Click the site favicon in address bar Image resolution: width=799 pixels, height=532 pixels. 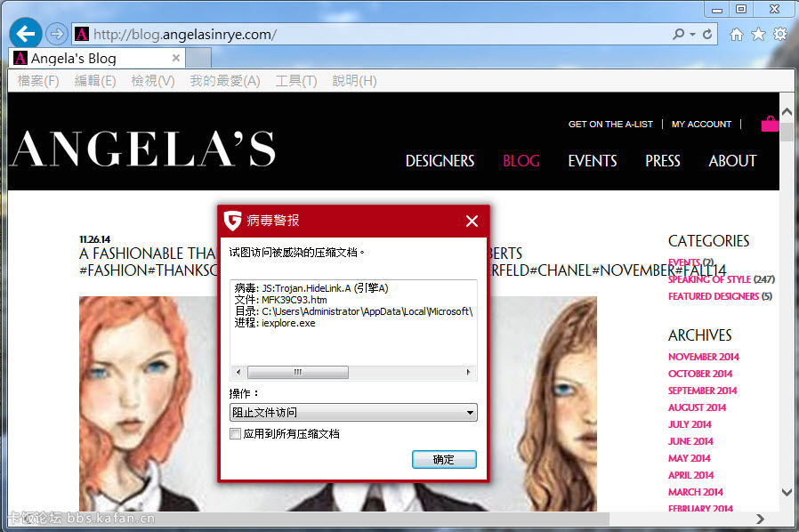click(82, 34)
